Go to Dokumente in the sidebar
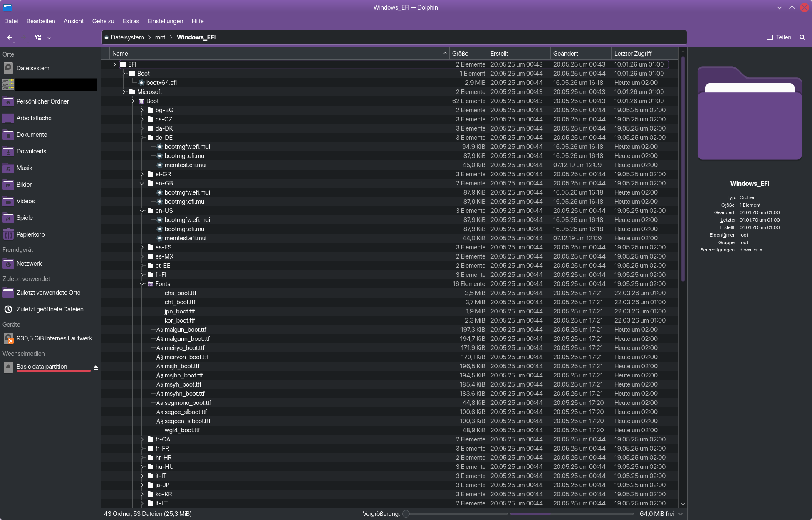812x520 pixels. (50, 135)
